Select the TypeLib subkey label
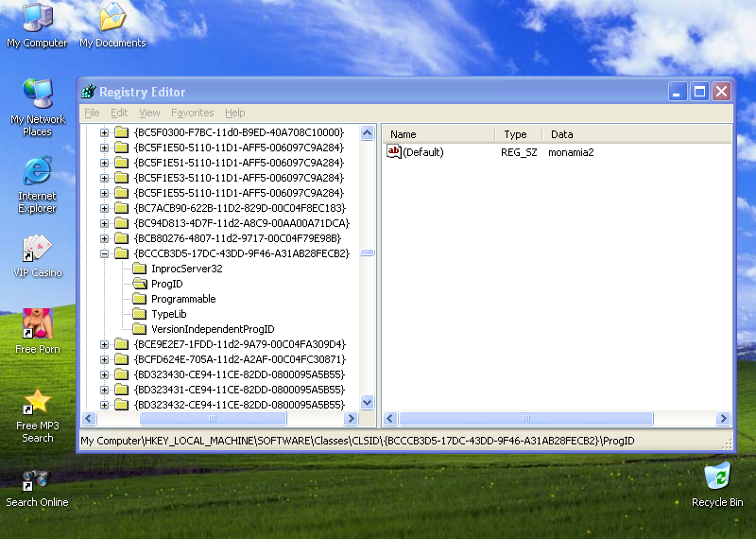The height and width of the screenshot is (539, 756). tap(169, 314)
